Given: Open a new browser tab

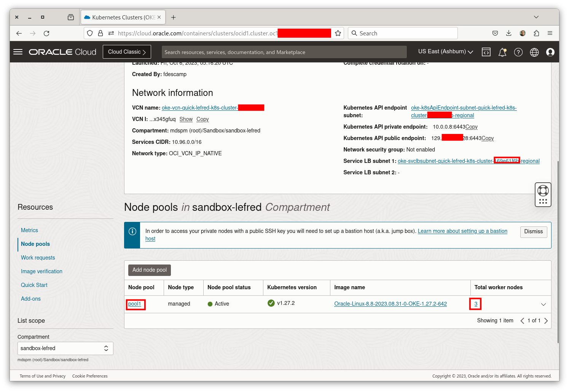Looking at the screenshot, I should click(174, 17).
